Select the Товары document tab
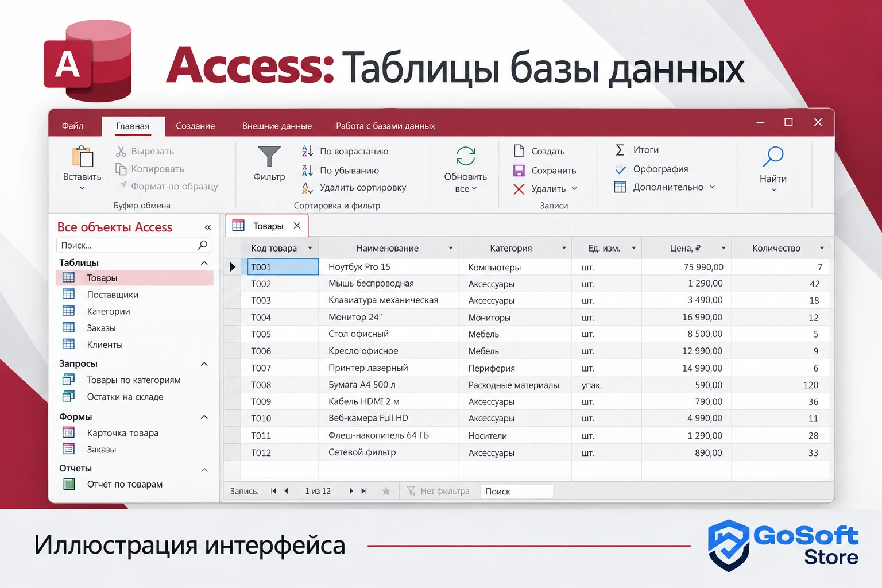Screen dimensions: 882x588 click(268, 226)
